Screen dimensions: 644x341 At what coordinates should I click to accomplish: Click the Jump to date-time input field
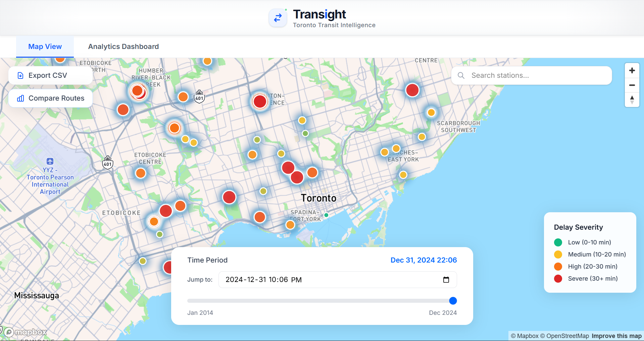(338, 280)
